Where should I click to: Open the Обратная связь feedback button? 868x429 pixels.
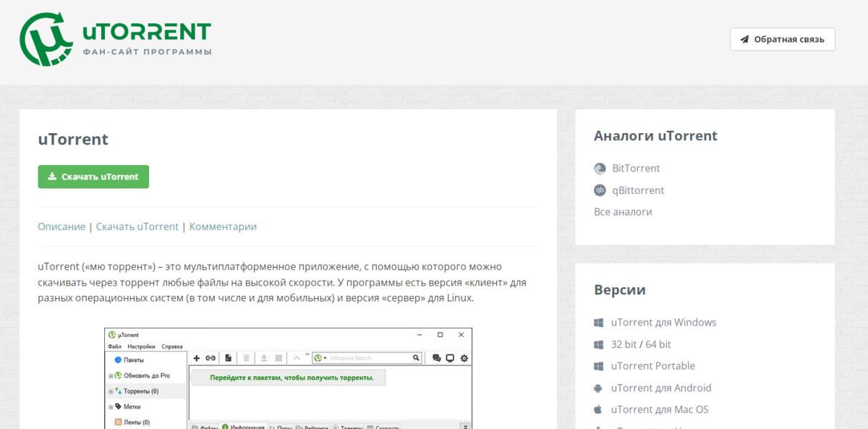click(x=782, y=39)
